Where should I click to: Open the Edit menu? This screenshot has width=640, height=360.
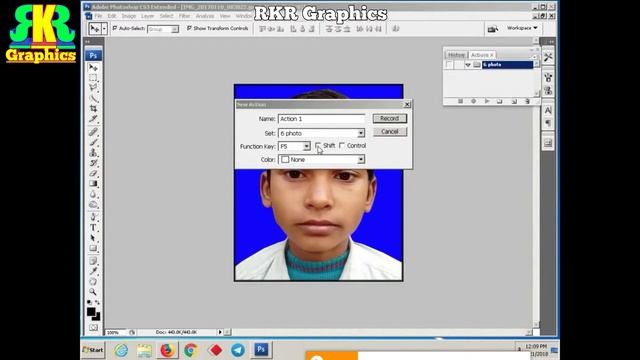point(112,16)
